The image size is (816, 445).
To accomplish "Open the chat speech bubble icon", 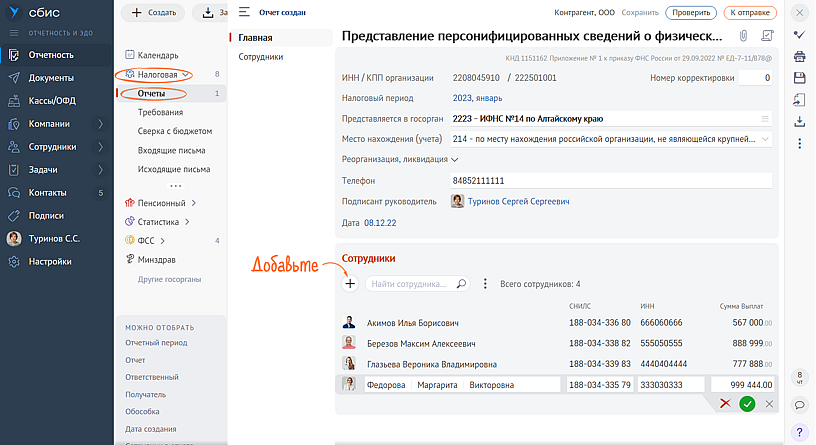I will click(x=799, y=405).
